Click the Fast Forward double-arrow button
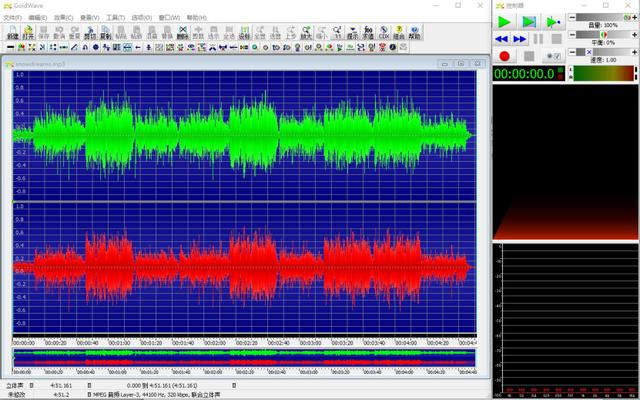This screenshot has height=400, width=640. coord(521,39)
